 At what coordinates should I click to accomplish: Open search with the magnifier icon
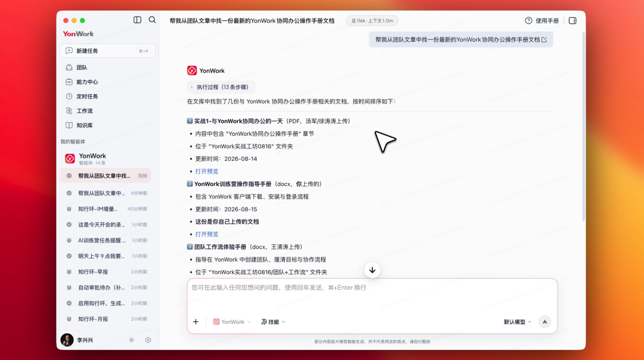tap(152, 20)
